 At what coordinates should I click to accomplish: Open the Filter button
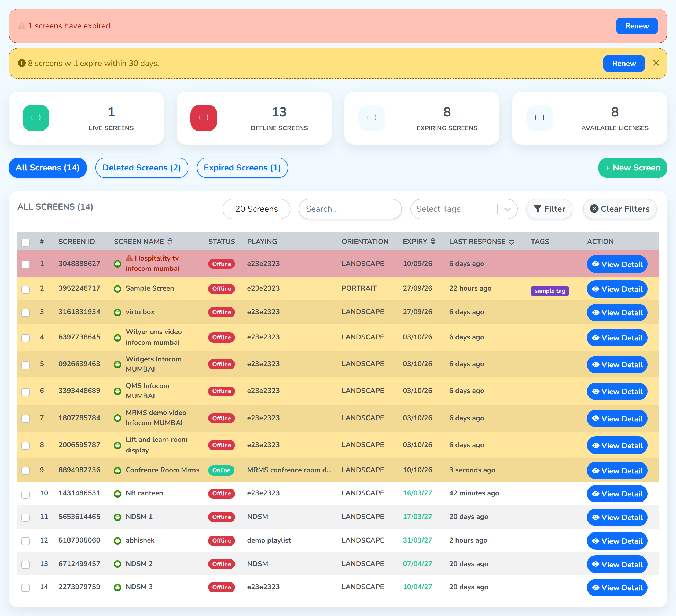pos(549,209)
